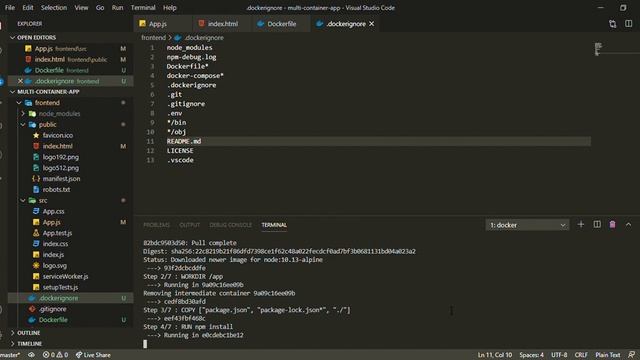
Task: Switch to the App.js editor tab
Action: (x=162, y=24)
